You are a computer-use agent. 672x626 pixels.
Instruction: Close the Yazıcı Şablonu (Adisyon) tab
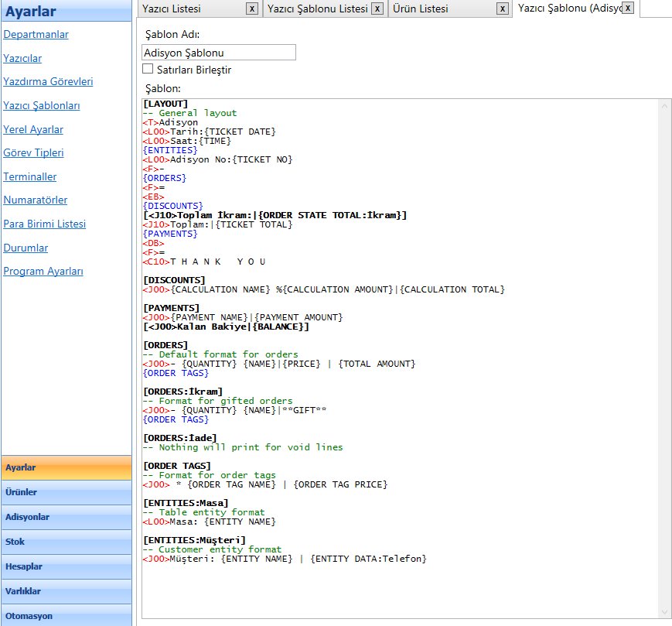[628, 8]
